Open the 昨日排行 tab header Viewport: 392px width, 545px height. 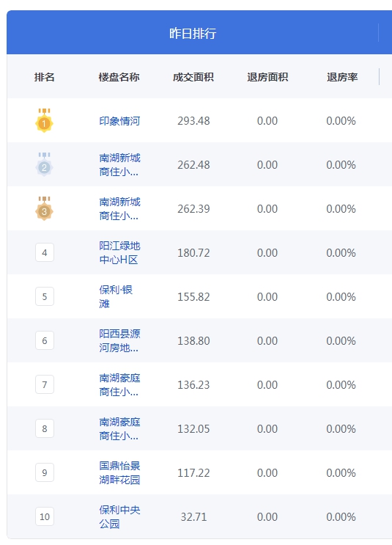193,33
